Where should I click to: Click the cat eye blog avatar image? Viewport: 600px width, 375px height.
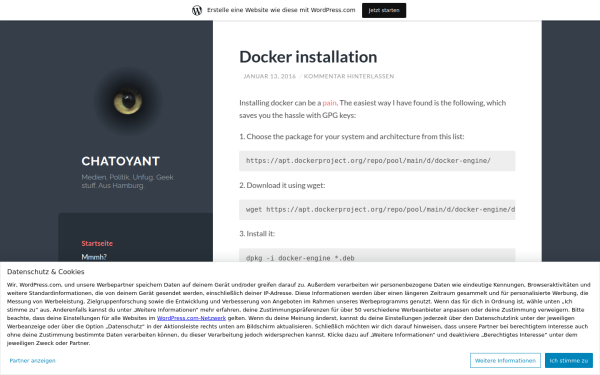point(128,101)
